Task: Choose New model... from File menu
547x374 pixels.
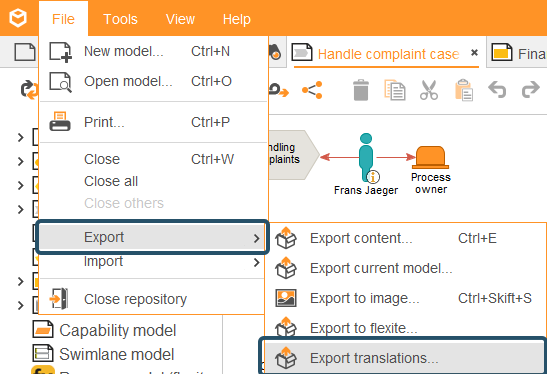Action: 153,52
